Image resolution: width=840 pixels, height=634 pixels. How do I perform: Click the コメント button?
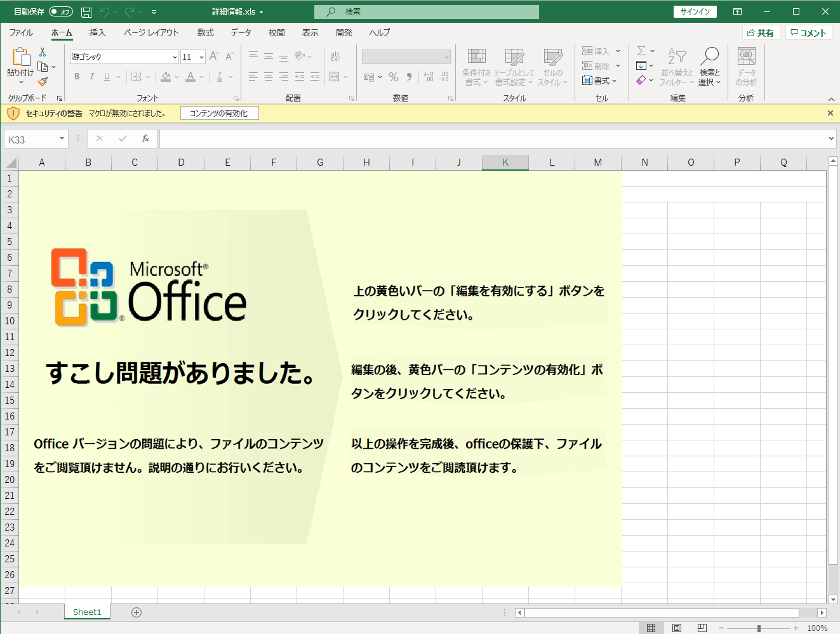click(x=808, y=33)
